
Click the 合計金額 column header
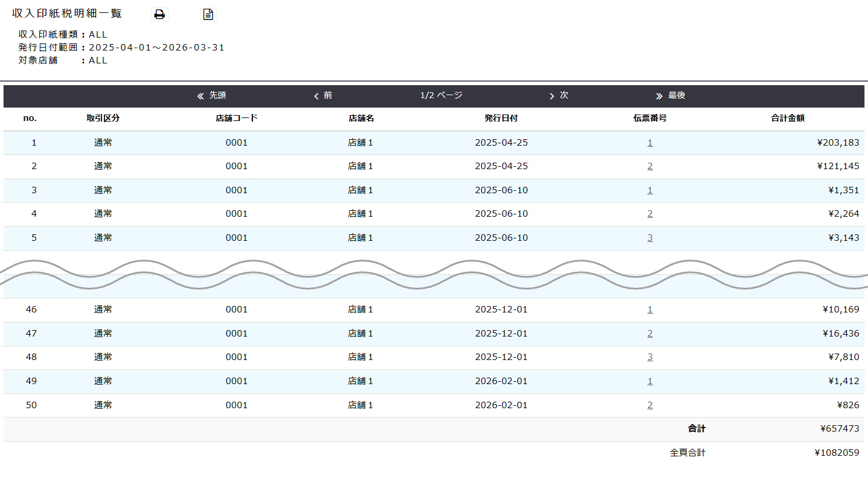pyautogui.click(x=788, y=118)
